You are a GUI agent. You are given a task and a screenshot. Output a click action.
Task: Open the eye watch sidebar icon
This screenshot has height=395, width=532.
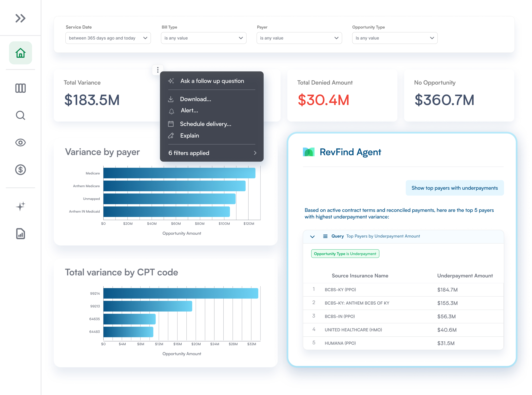tap(20, 143)
